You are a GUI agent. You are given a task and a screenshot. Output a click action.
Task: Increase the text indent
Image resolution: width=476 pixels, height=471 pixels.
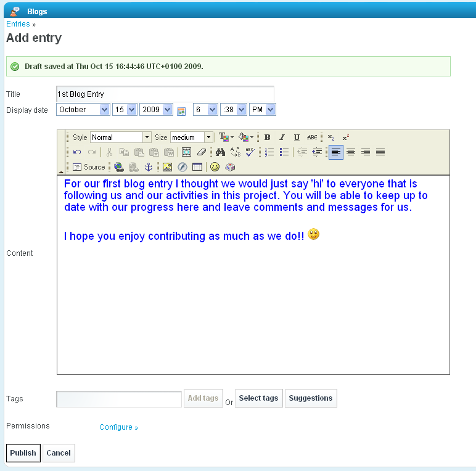coord(317,152)
